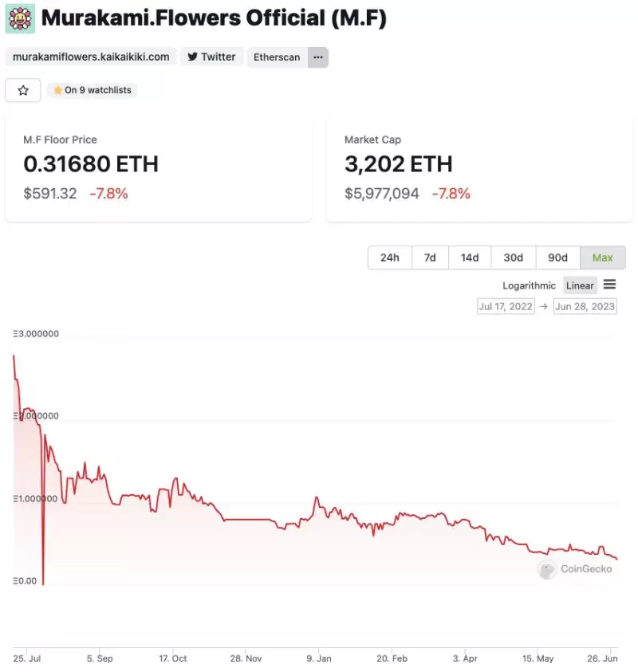Click the Twitter bird link

211,57
